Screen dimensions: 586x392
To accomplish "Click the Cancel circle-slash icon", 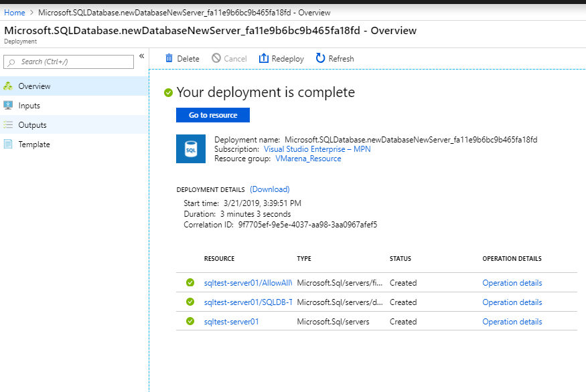I will tap(216, 58).
